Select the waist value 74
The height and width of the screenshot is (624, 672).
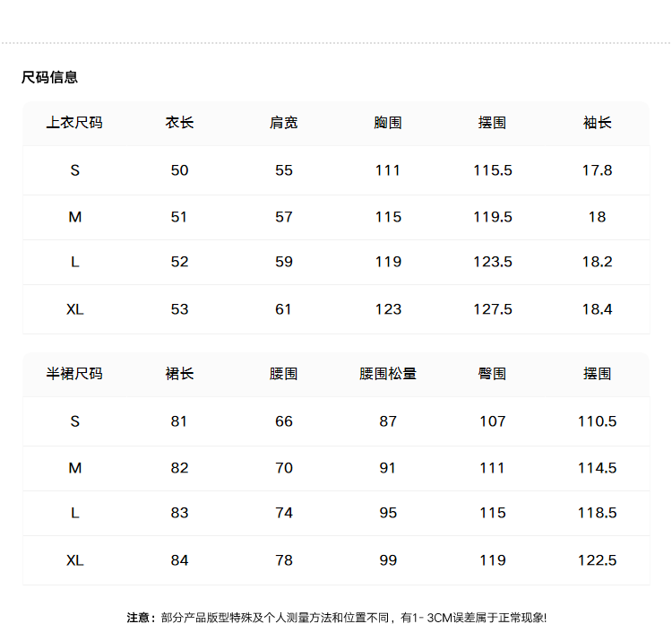pyautogui.click(x=283, y=513)
